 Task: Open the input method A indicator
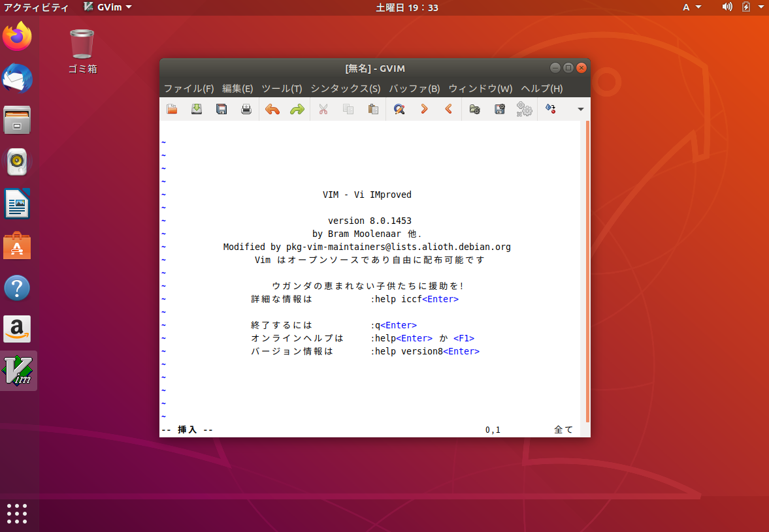click(691, 7)
